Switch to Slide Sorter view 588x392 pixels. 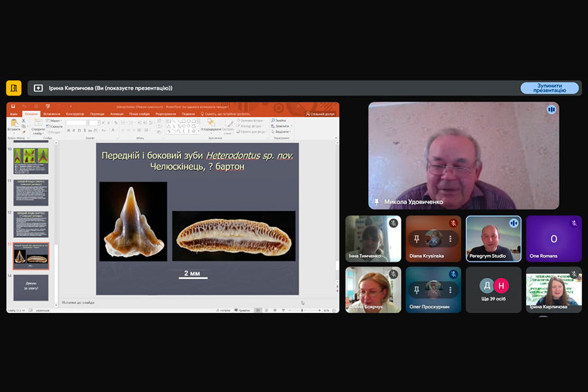click(267, 310)
